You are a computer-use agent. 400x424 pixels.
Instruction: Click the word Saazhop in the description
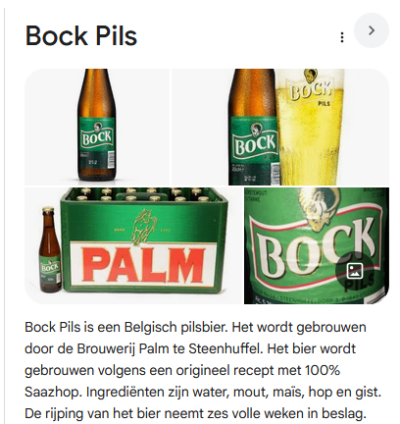click(x=53, y=392)
